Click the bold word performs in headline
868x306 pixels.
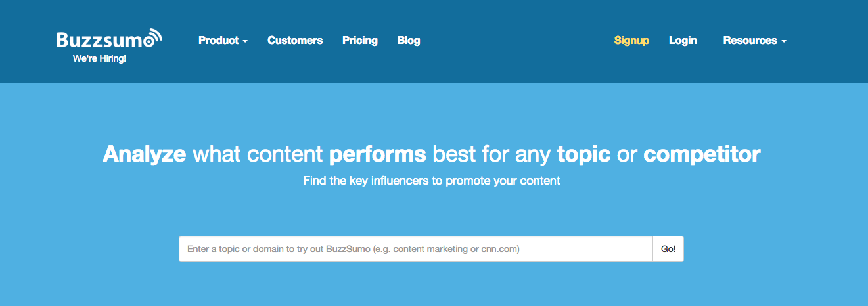coord(377,154)
